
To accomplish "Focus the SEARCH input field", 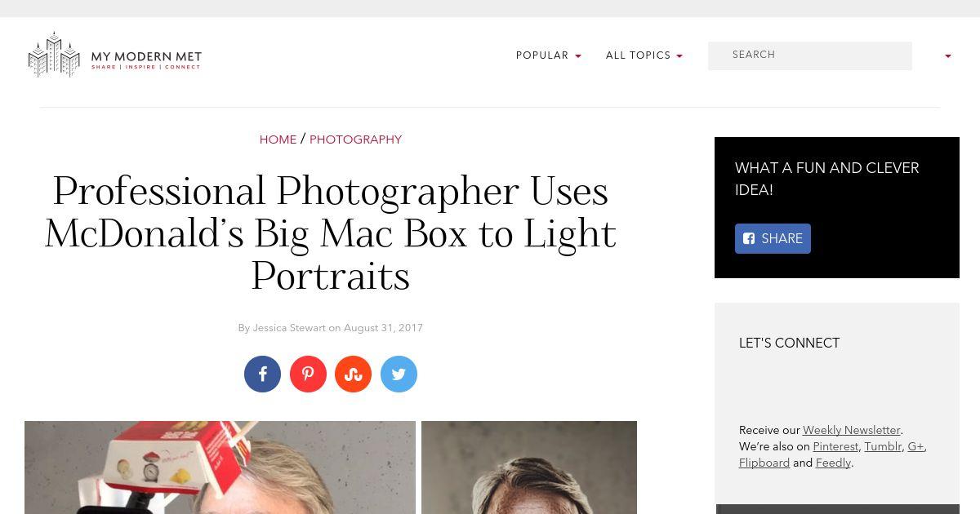I will click(x=810, y=55).
